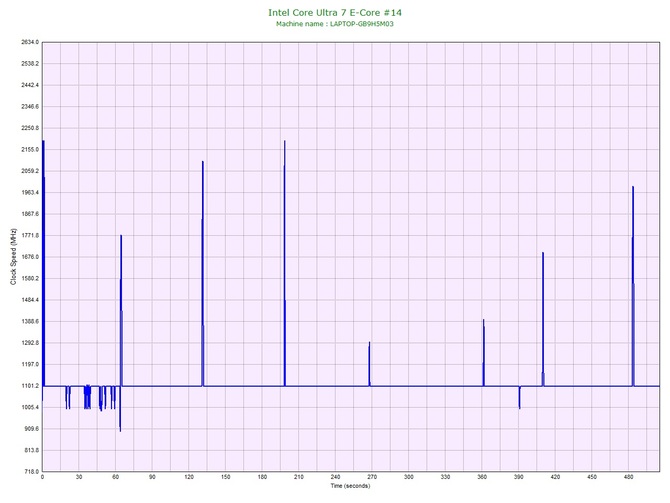Click the 1005.4 y-axis value
Image resolution: width=670 pixels, height=503 pixels.
tap(30, 407)
